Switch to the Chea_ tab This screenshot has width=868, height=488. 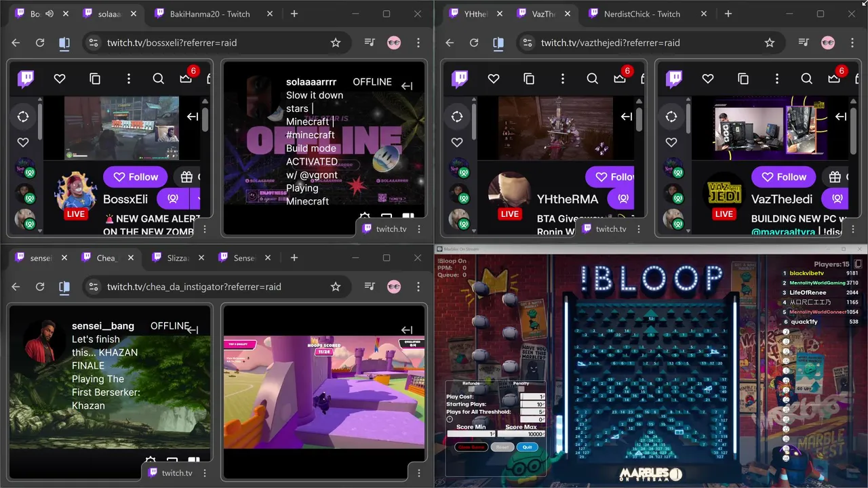tap(107, 258)
